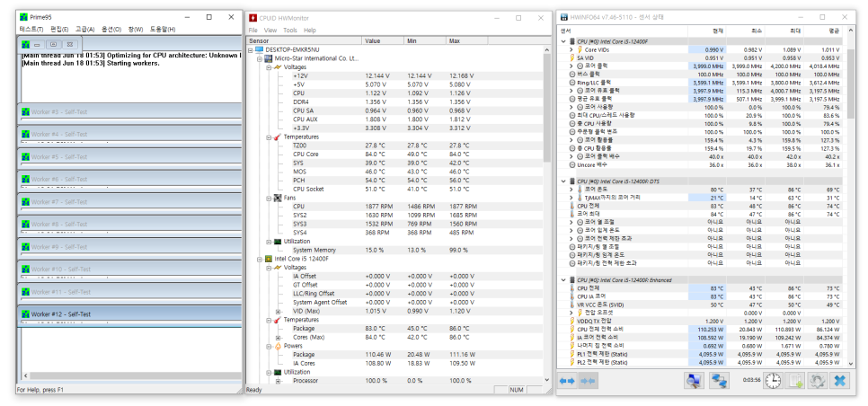Click the HWiNFO network computers icon
The image size is (868, 406).
[719, 381]
